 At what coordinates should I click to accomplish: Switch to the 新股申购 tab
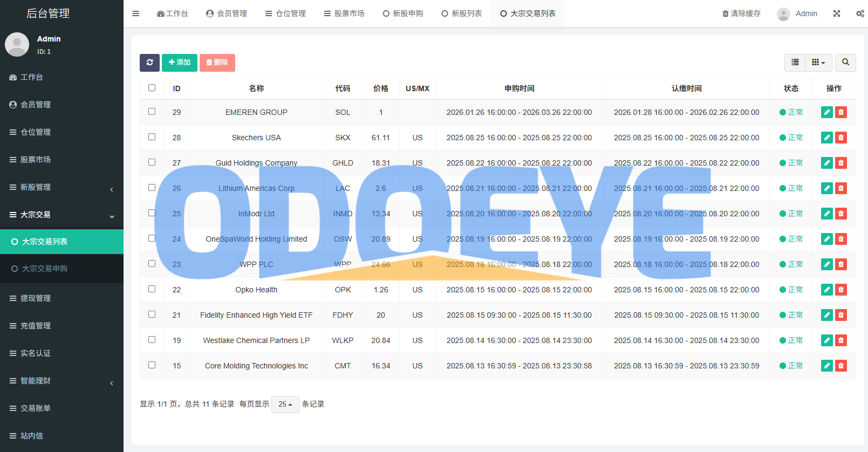pos(403,13)
